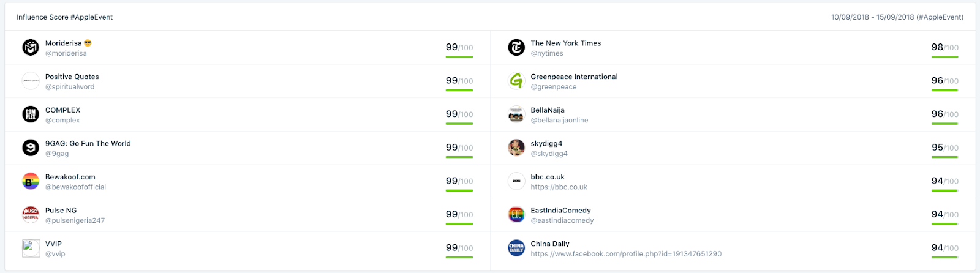
Task: Click the New York Times logo icon
Action: tap(516, 47)
